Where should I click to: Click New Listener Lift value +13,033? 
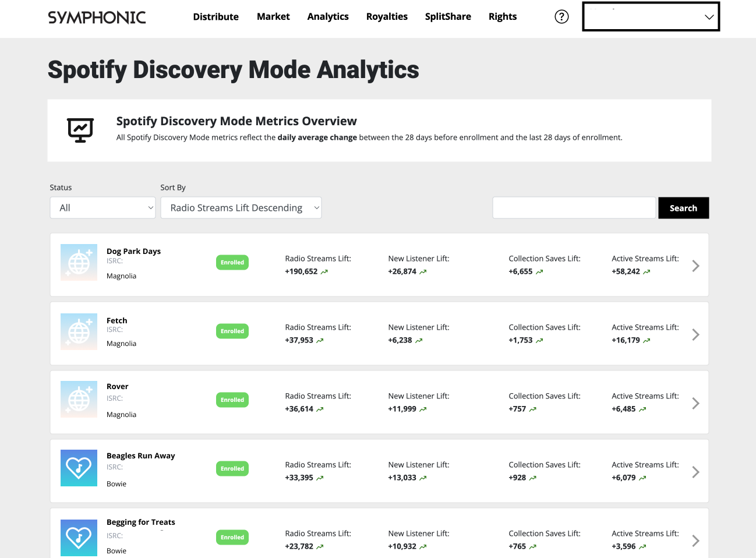tap(402, 478)
